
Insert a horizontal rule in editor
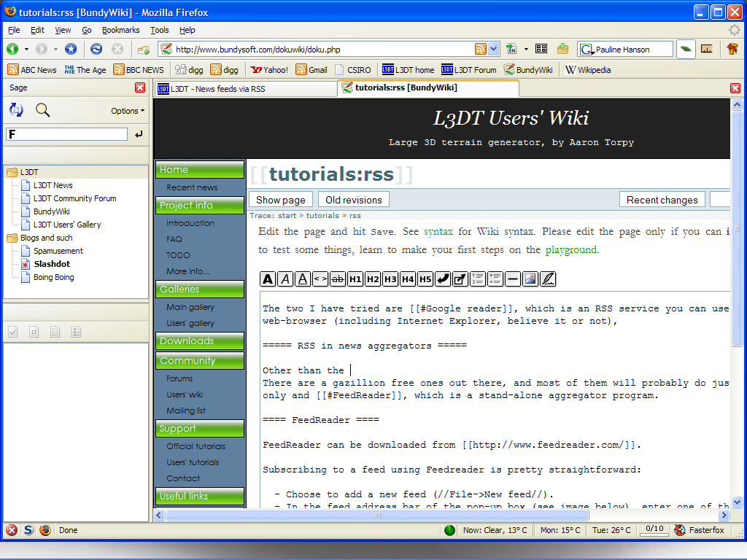[513, 279]
